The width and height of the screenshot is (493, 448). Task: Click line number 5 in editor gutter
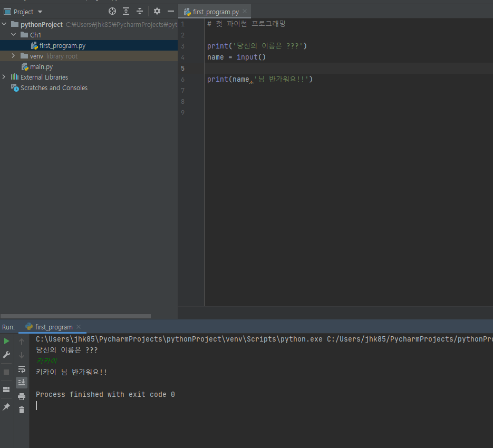[182, 68]
